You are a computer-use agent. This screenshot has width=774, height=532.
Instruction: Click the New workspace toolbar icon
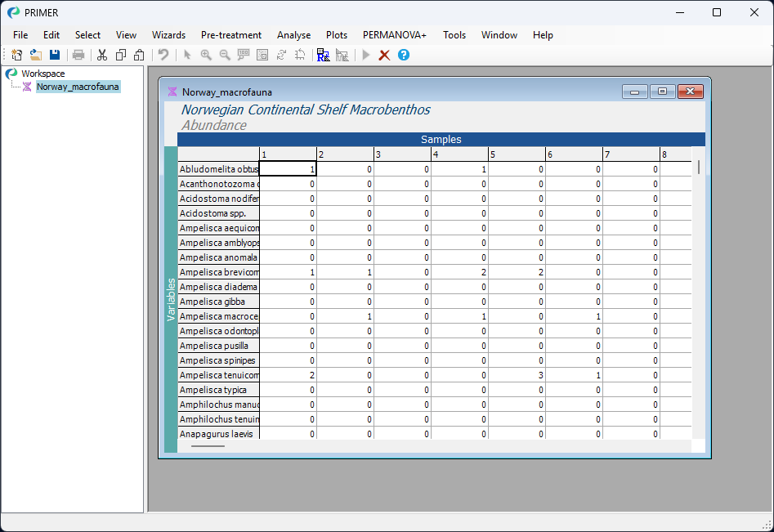point(17,55)
